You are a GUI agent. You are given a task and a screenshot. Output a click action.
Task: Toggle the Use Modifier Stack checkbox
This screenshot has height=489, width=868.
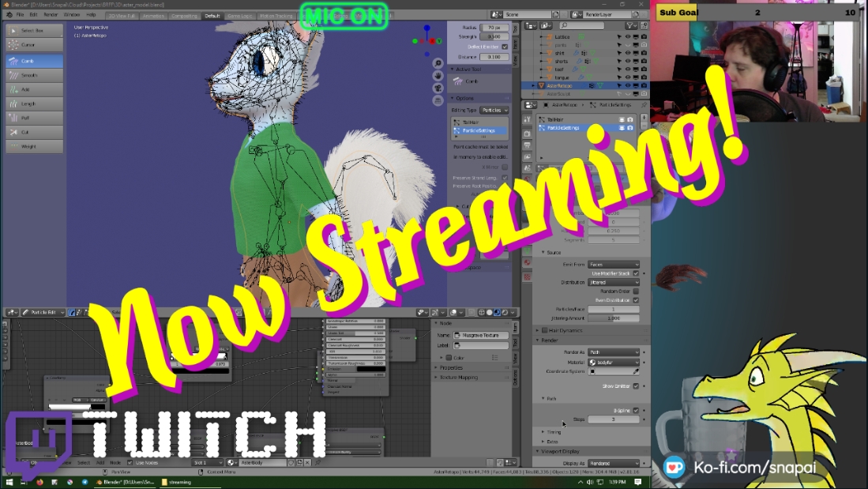pos(636,273)
